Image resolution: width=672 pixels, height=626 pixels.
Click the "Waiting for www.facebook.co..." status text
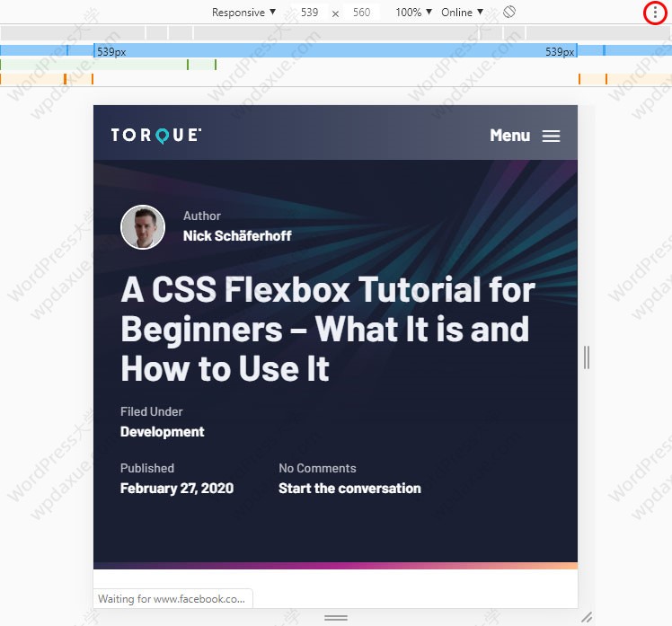[x=172, y=598]
